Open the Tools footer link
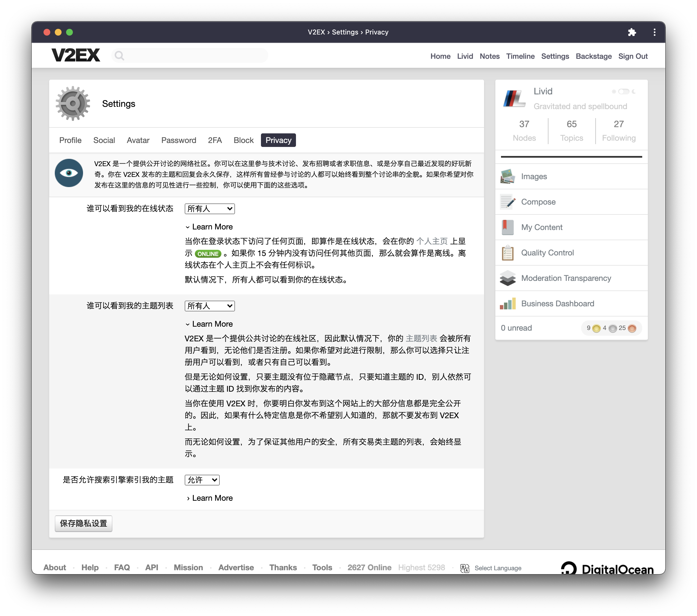697x616 pixels. coord(322,567)
